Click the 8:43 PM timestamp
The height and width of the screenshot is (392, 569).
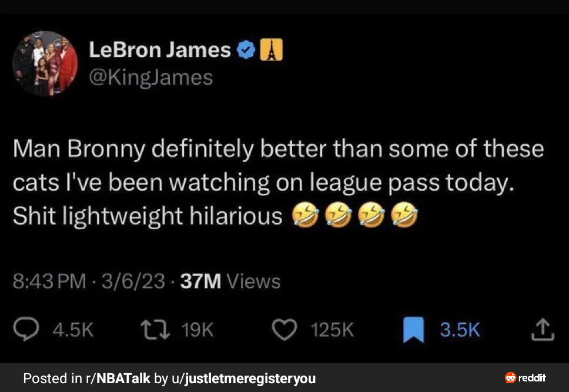(49, 282)
